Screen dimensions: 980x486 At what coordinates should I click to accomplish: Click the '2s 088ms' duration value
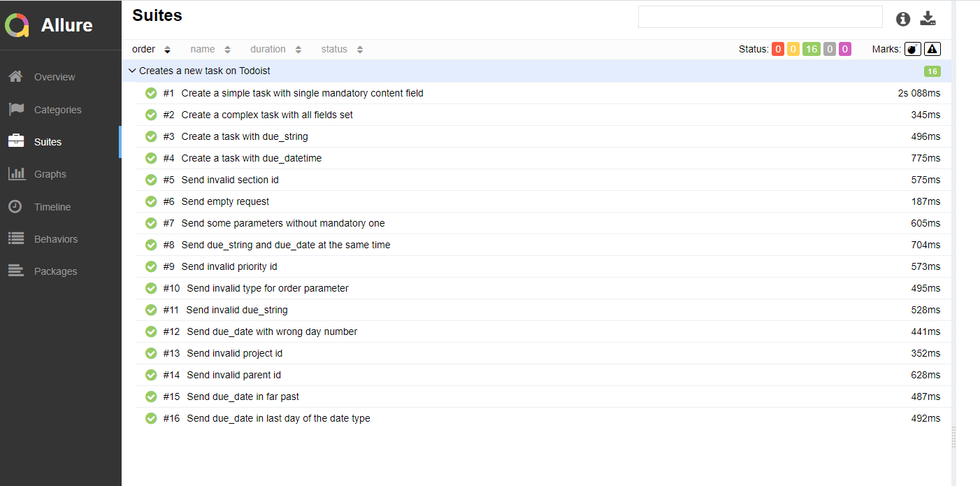[919, 93]
